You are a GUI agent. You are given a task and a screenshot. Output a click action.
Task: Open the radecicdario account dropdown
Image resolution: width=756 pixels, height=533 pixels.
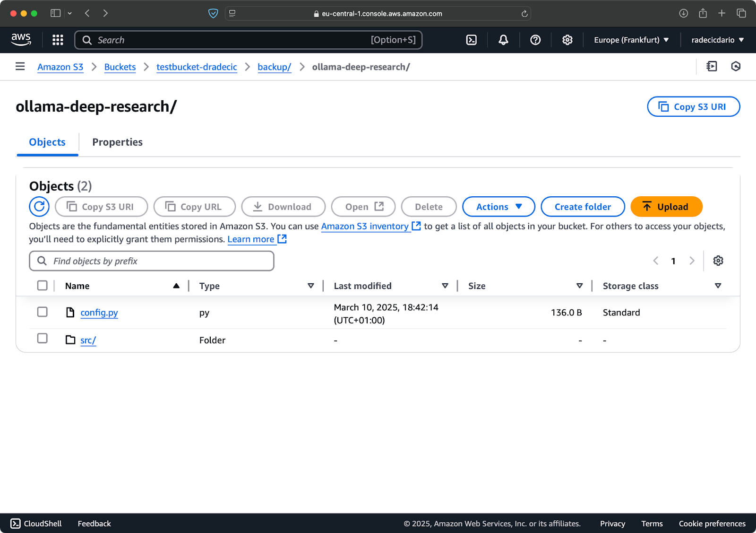[718, 40]
